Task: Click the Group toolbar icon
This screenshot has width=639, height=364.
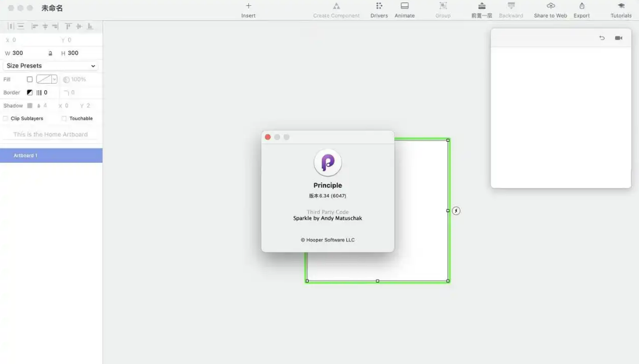Action: click(443, 6)
